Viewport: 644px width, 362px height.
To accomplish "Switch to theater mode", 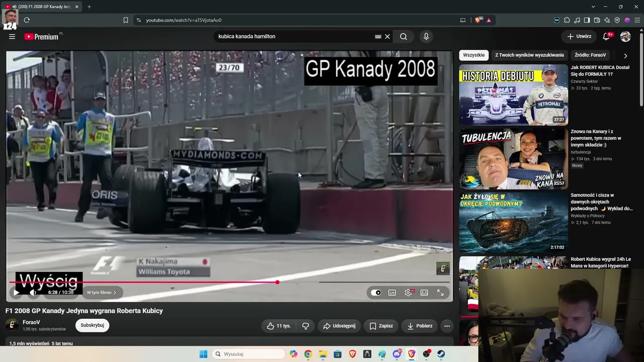I will 424,292.
